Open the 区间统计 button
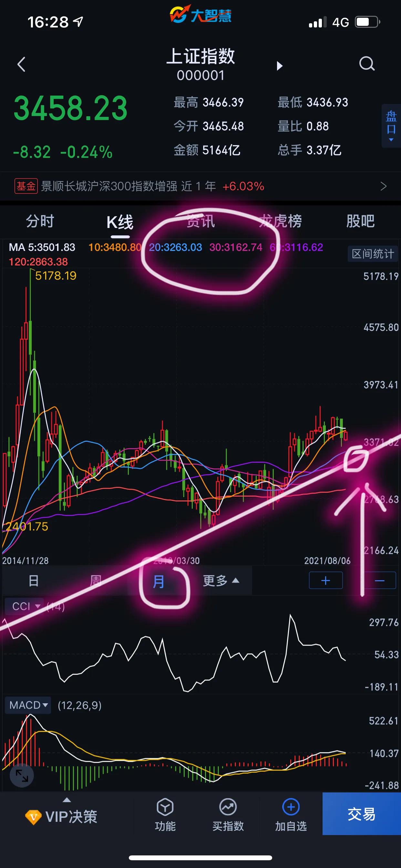 [373, 254]
